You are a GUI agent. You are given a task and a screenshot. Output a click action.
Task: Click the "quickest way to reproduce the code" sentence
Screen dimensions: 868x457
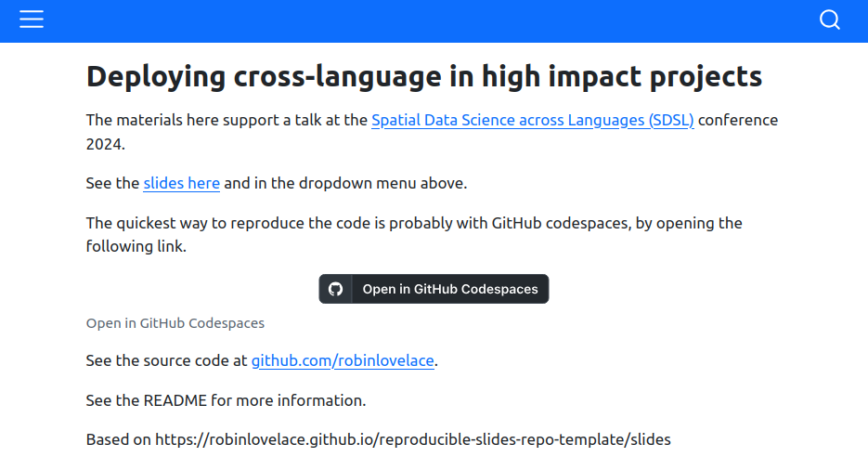[414, 234]
